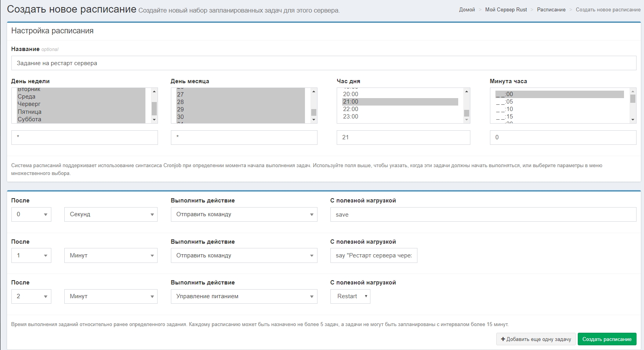Open the 'Управление питанием' action dropdown

click(244, 297)
